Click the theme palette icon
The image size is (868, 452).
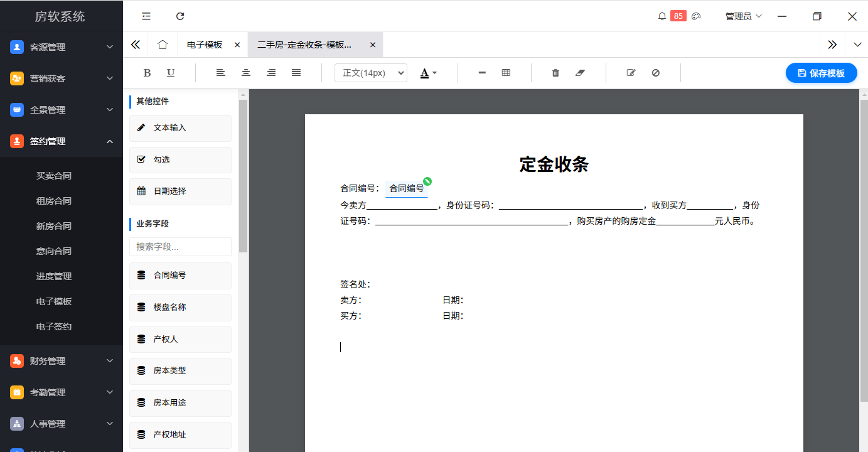point(696,16)
